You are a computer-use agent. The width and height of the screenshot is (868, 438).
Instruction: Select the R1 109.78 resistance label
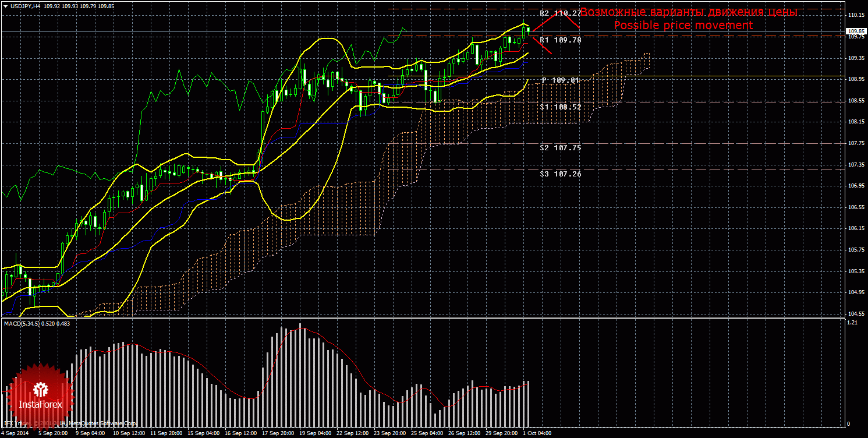coord(560,40)
